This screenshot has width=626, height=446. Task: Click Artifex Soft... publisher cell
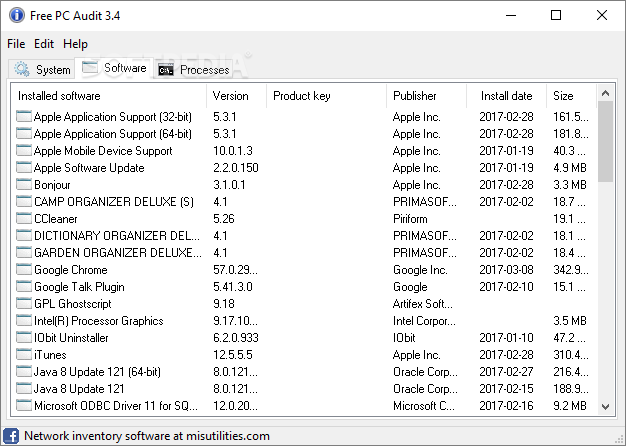pos(423,303)
